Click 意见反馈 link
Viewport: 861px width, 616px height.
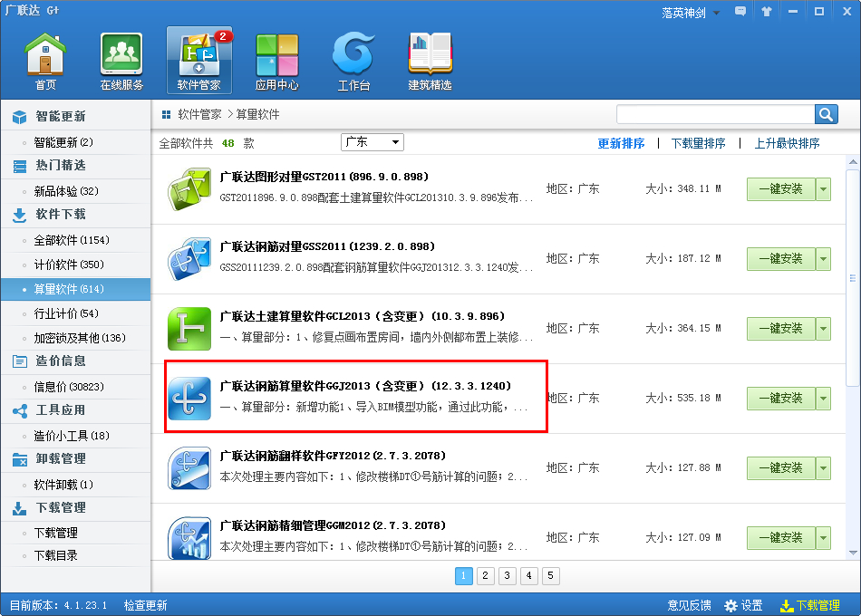pos(689,605)
